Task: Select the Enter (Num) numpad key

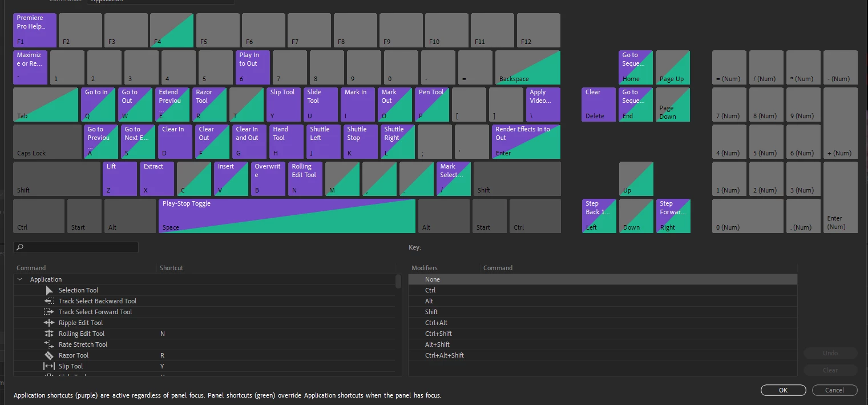Action: click(841, 197)
